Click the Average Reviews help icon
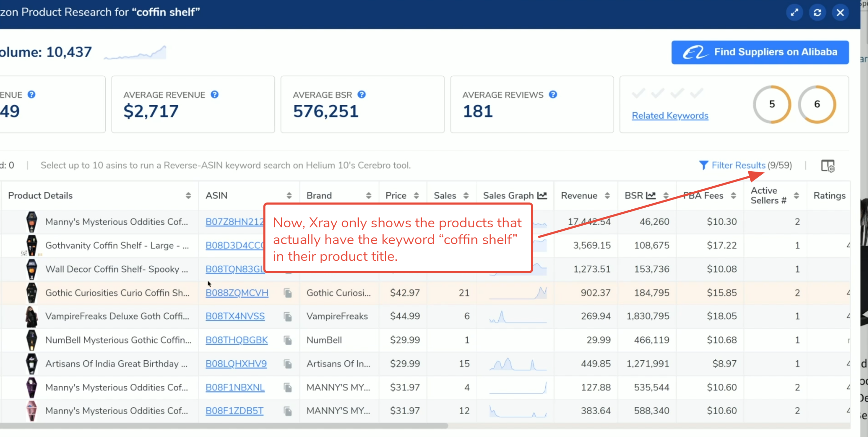 [x=553, y=95]
